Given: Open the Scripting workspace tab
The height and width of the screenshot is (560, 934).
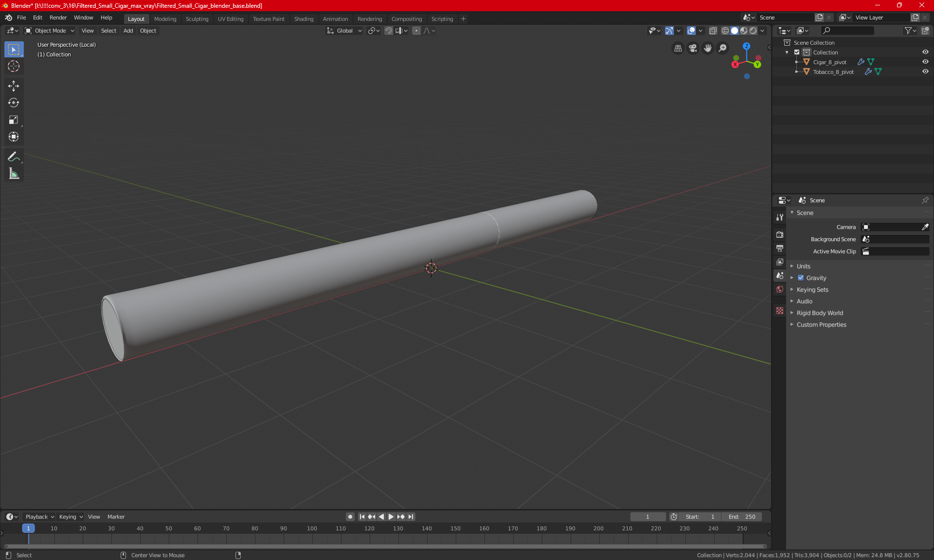Looking at the screenshot, I should tap(442, 18).
